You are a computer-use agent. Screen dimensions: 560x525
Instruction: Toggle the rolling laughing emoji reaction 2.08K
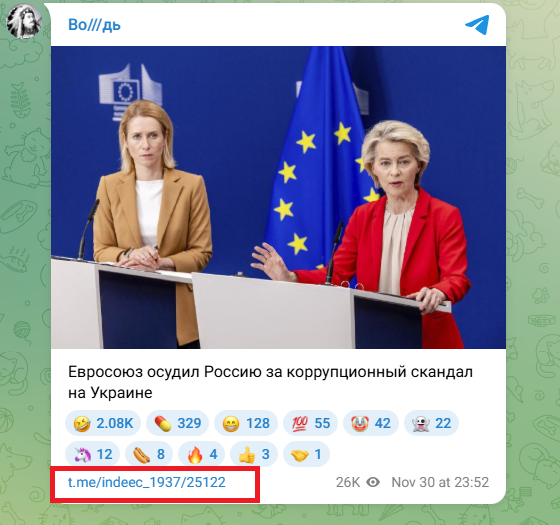[x=103, y=423]
